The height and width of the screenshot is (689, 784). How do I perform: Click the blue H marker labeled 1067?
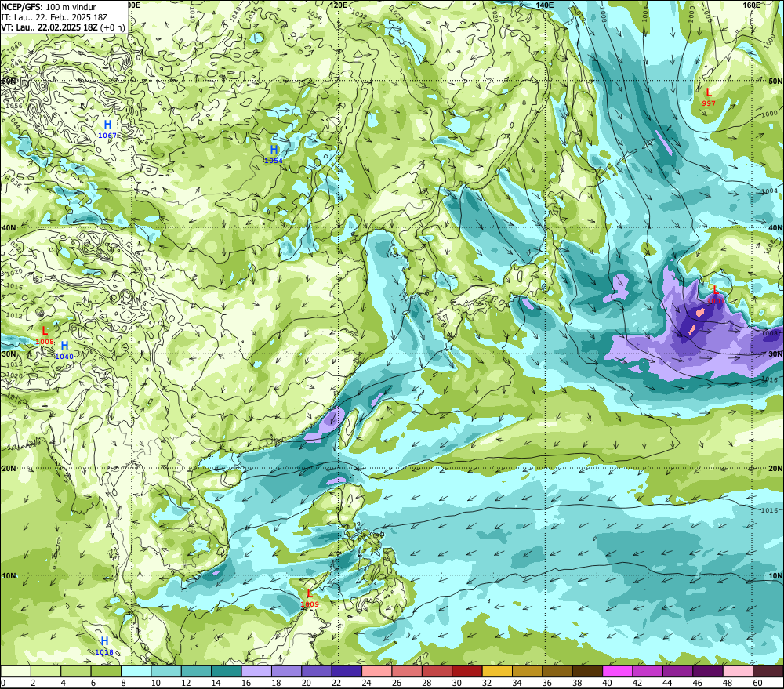pyautogui.click(x=107, y=125)
